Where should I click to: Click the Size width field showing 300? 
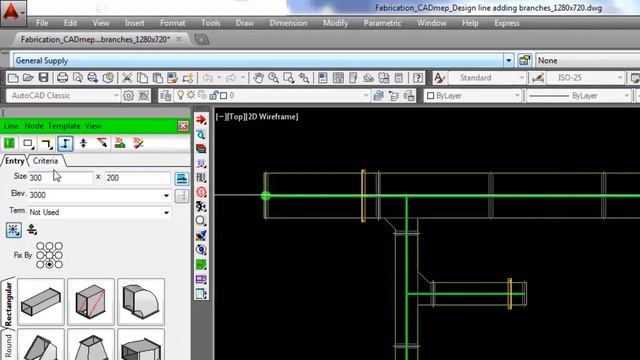(60, 178)
